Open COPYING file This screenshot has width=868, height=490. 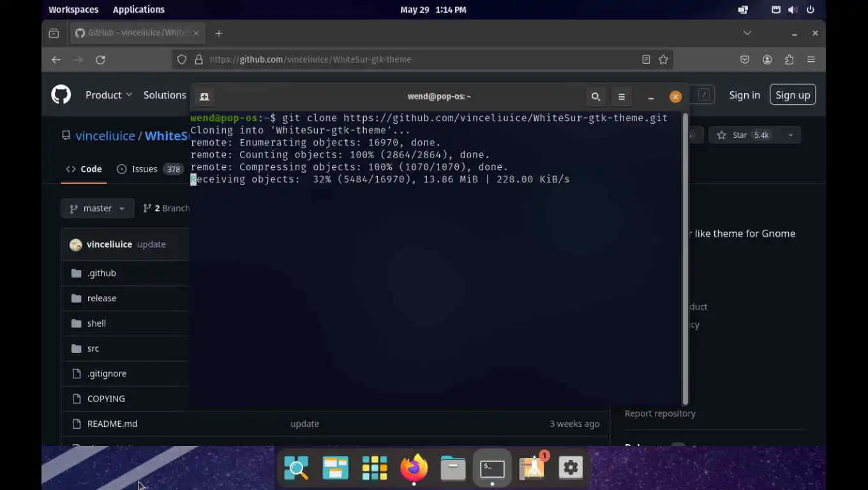(106, 399)
